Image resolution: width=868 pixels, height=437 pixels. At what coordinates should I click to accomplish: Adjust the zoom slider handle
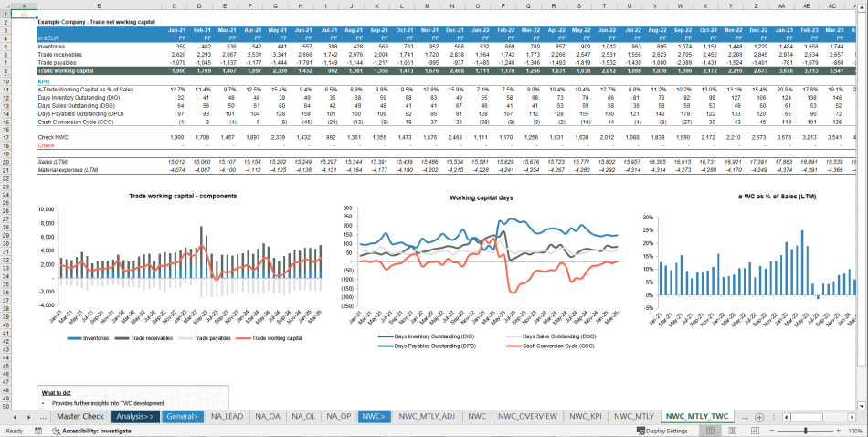tap(804, 431)
